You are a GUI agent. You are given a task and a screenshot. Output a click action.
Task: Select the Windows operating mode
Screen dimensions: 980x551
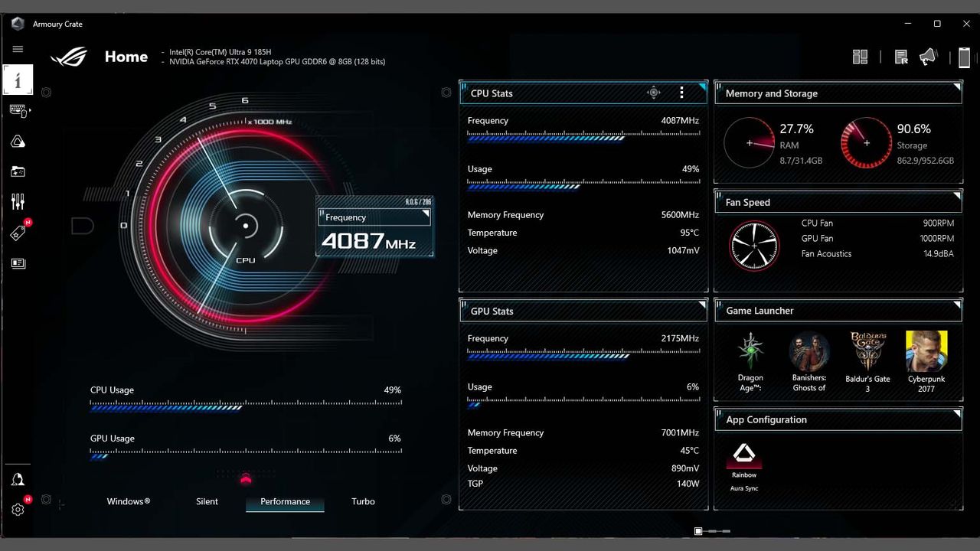pos(129,501)
